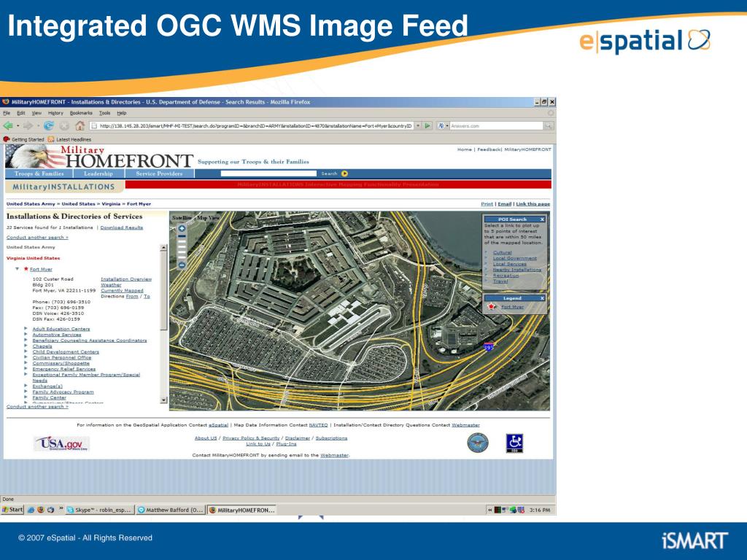Click the results list scrollbar up arrow
This screenshot has width=747, height=560.
[163, 248]
